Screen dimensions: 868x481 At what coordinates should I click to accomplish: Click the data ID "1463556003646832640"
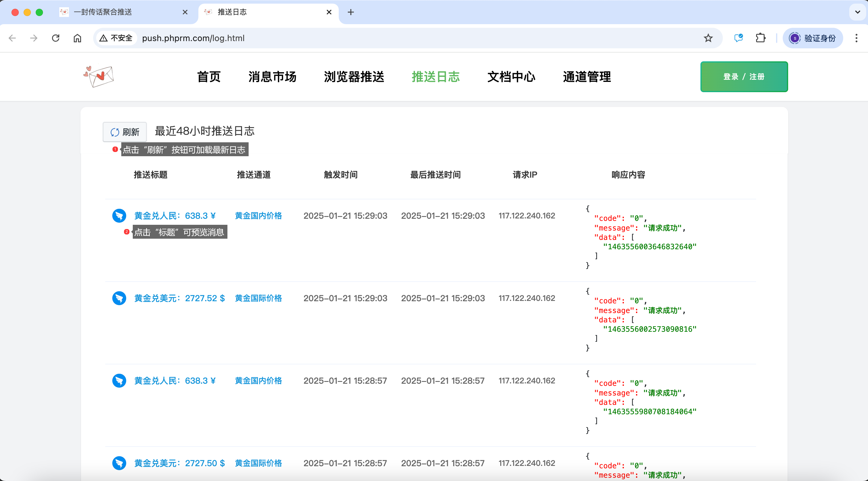[x=650, y=247]
